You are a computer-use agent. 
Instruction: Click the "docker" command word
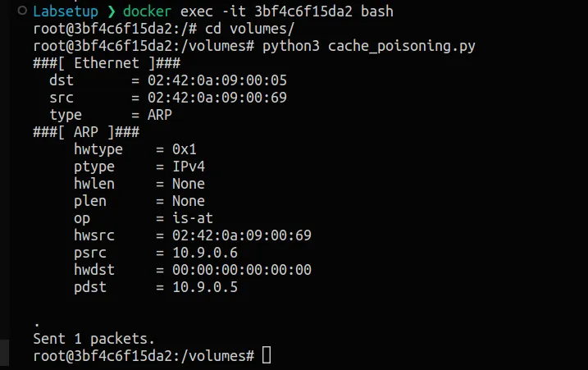148,12
